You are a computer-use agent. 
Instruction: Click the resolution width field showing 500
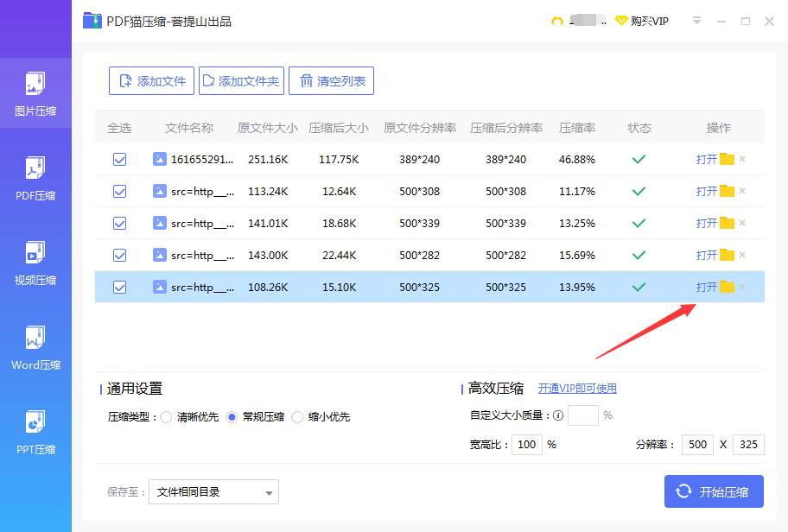(697, 445)
